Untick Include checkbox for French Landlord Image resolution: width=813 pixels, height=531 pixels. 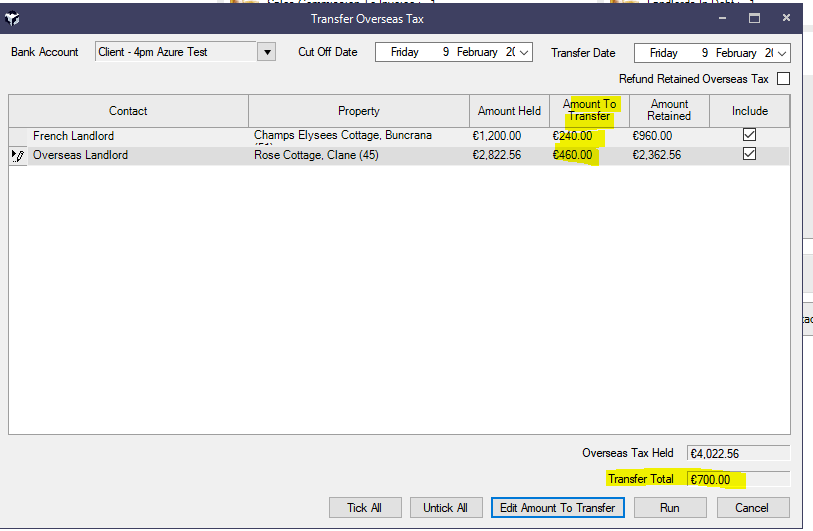pyautogui.click(x=749, y=135)
